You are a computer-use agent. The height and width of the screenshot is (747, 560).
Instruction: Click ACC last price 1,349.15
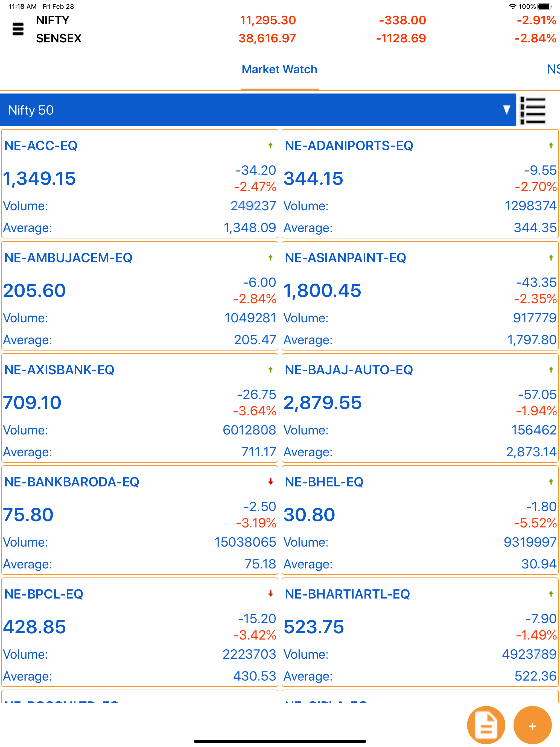40,178
